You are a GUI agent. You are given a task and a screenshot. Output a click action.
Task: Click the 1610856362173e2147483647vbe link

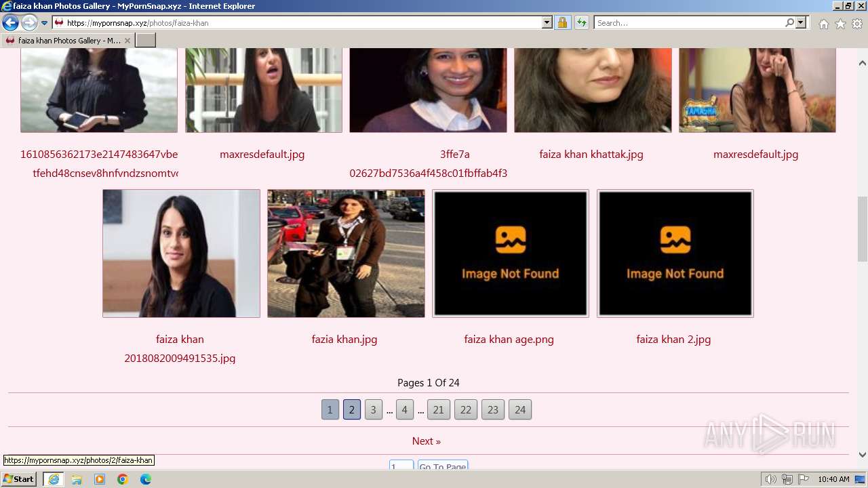coord(99,155)
